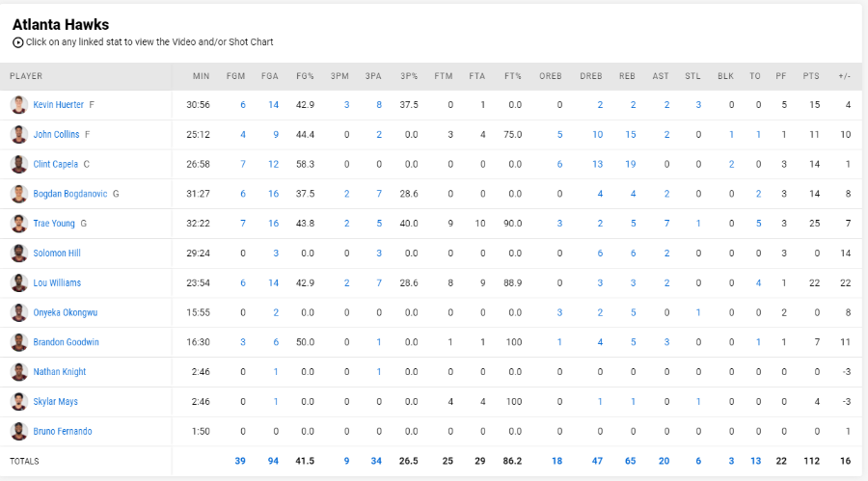868x481 pixels.
Task: View Lou Williams' 7 three-point attempts
Action: [379, 282]
